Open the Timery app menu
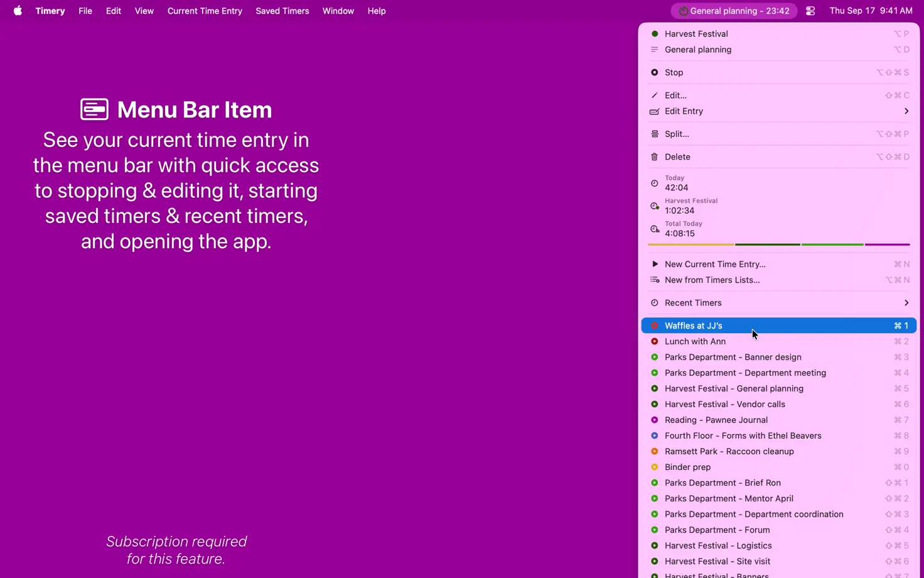This screenshot has height=578, width=924. [x=50, y=11]
